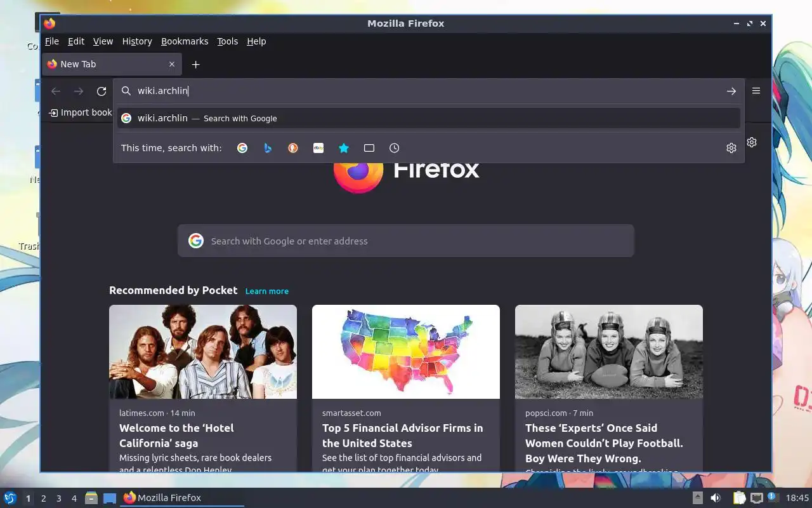Switch to workspace 1
The image size is (812, 508).
point(28,498)
